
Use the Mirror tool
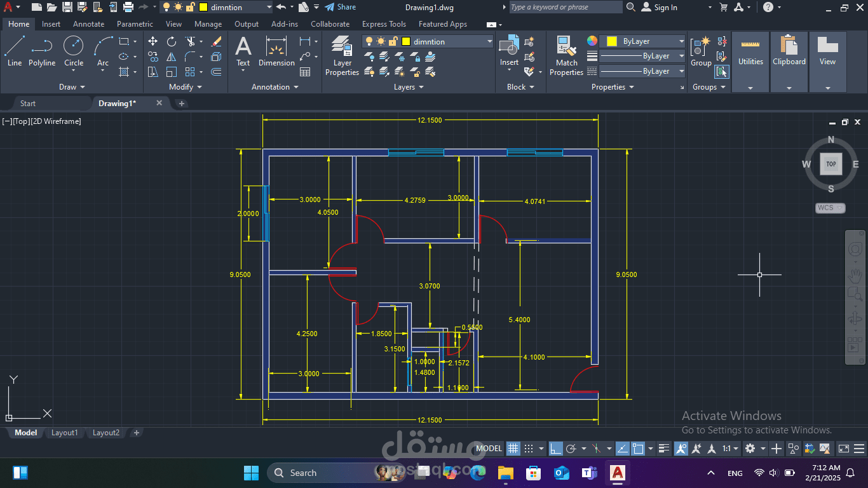[172, 57]
